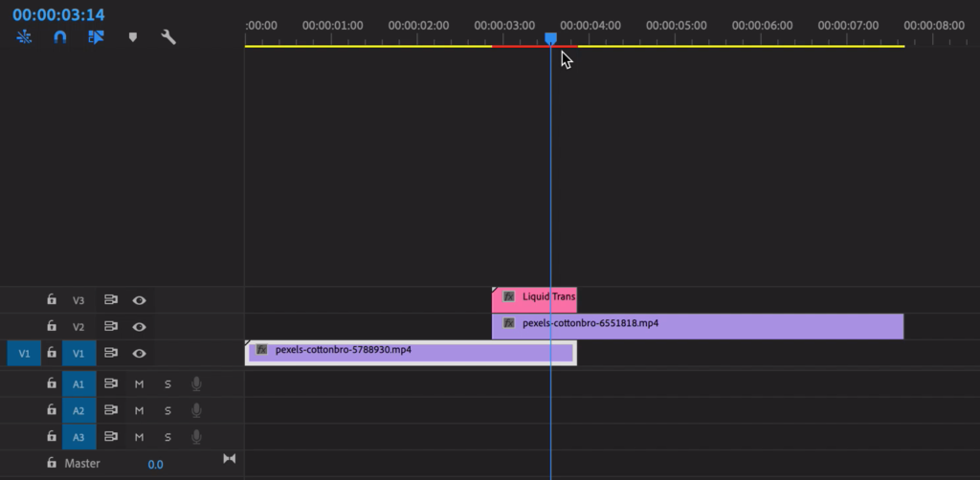Hide track V2 with the eye icon
The height and width of the screenshot is (480, 980).
(x=140, y=327)
